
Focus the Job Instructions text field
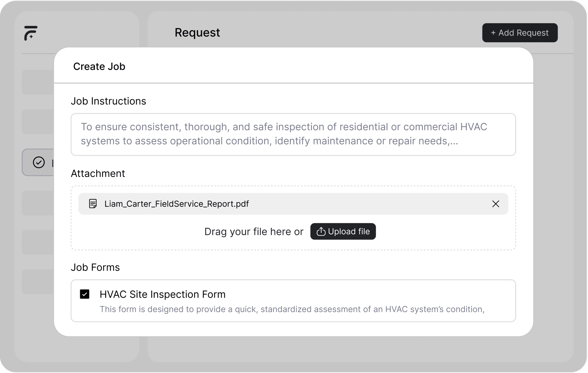click(x=293, y=135)
